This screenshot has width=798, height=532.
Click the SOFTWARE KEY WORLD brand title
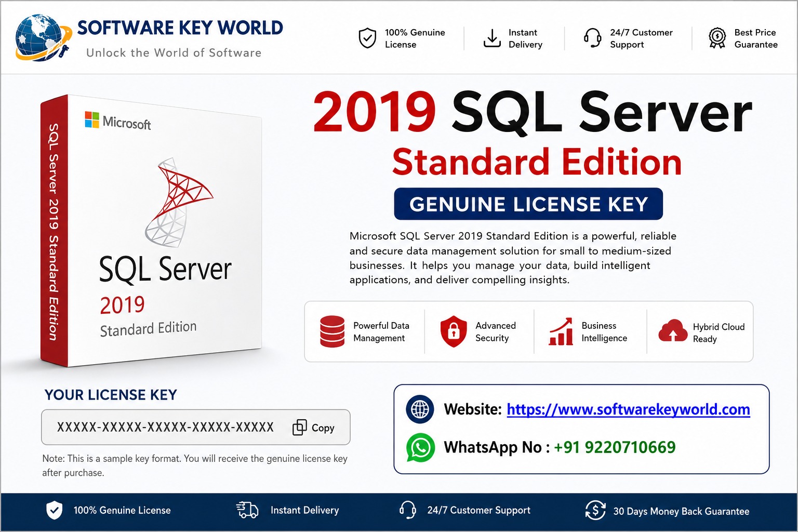coord(180,28)
